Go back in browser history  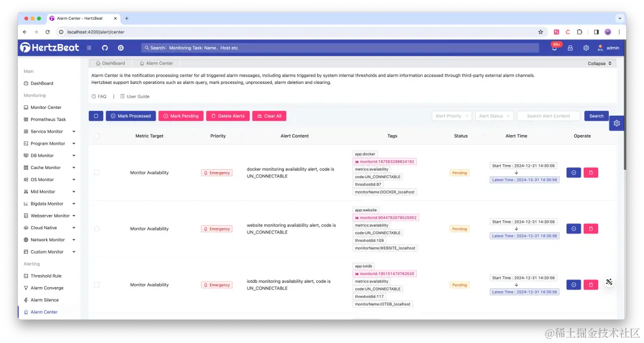pos(25,32)
